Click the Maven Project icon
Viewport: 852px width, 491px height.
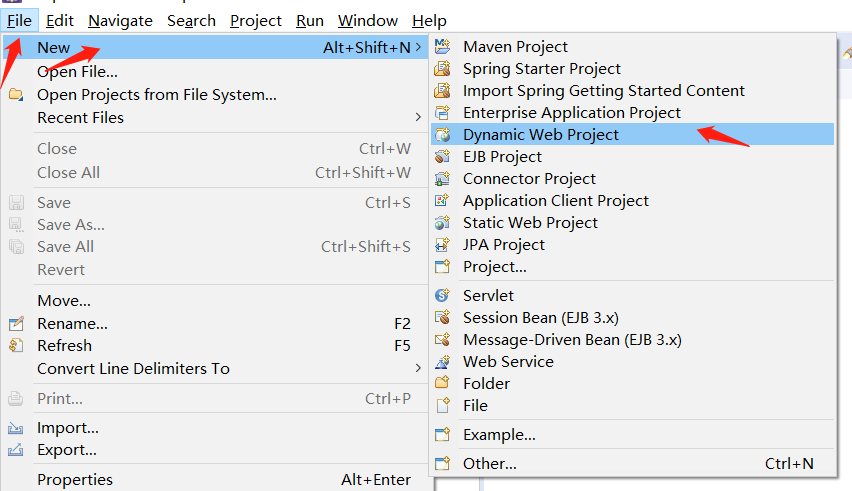point(443,47)
